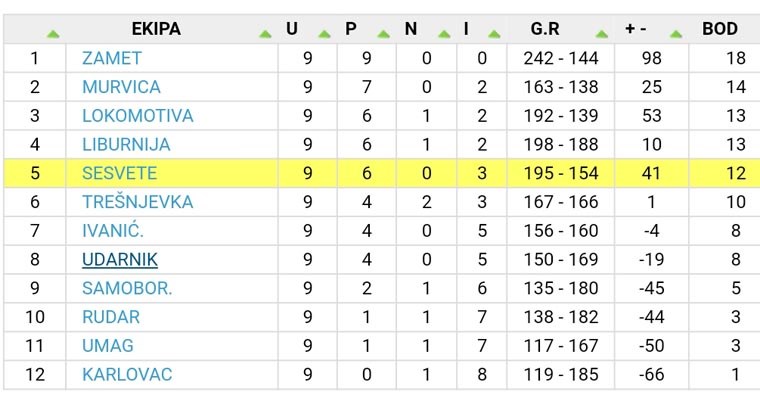Open the highlighted SESVETE team link

tap(119, 174)
